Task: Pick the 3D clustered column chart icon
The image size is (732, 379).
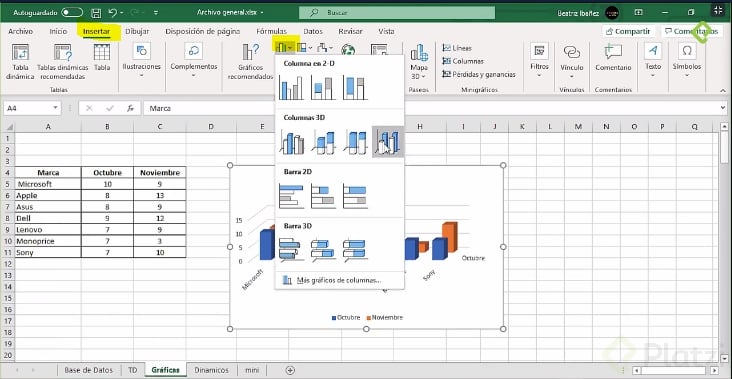Action: click(292, 142)
